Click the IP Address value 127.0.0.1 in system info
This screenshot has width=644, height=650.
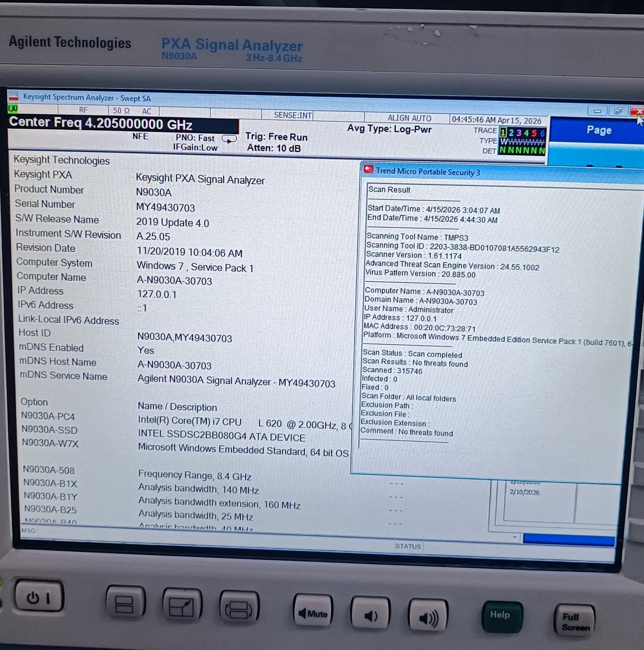point(157,294)
